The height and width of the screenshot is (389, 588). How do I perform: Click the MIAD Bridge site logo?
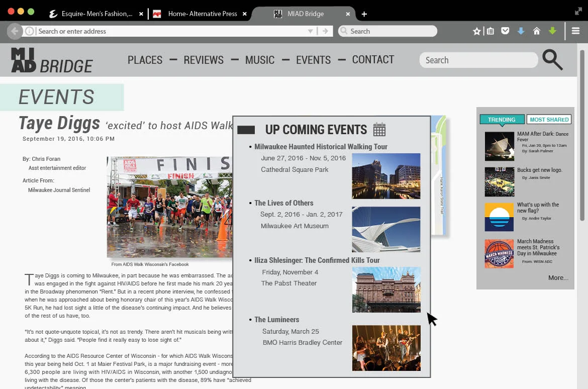pos(52,60)
